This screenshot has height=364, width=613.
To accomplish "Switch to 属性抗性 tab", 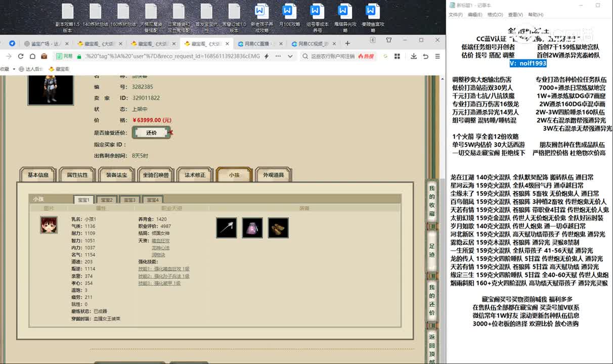I will click(77, 175).
